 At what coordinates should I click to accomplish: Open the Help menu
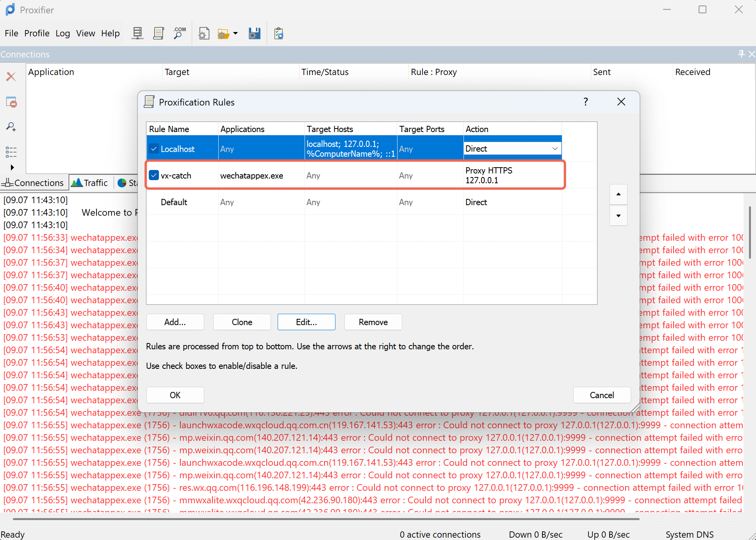click(110, 34)
